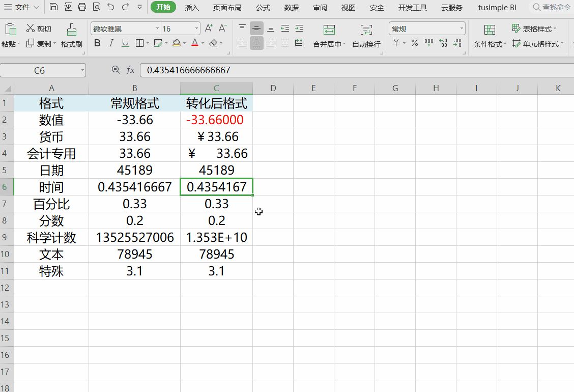Image resolution: width=574 pixels, height=392 pixels.
Task: Open the 公式 ribbon tab
Action: pos(263,8)
